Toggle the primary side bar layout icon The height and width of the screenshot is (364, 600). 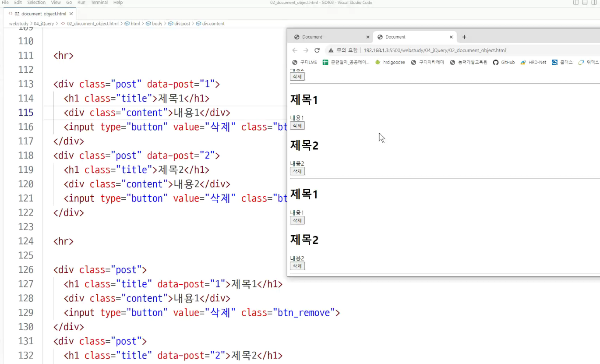point(576,3)
